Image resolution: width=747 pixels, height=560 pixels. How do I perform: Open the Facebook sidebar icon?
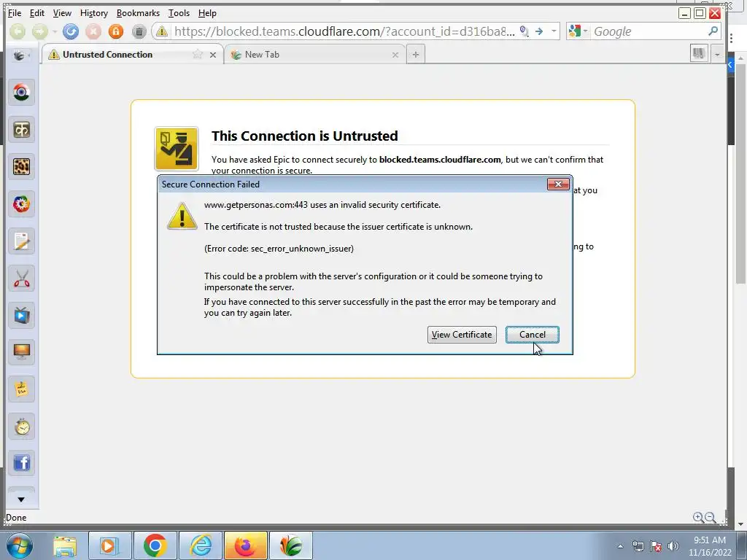pyautogui.click(x=21, y=463)
